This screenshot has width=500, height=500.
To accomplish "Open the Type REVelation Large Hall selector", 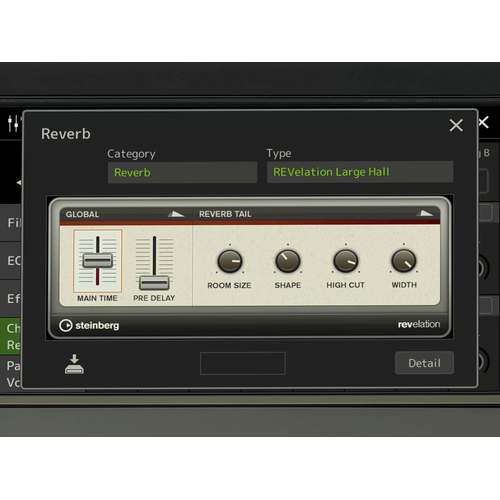I will [x=360, y=172].
